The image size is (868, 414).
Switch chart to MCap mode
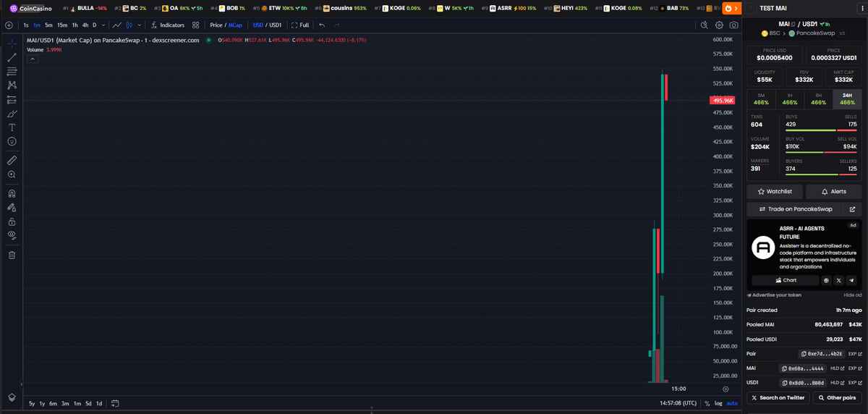235,25
